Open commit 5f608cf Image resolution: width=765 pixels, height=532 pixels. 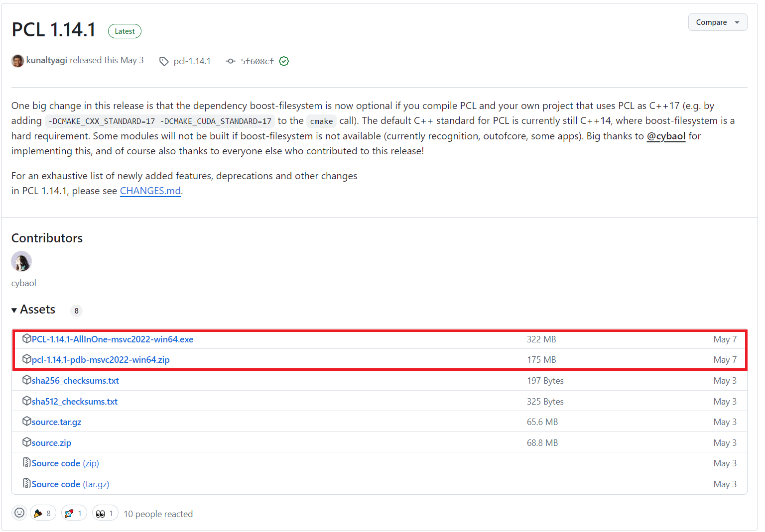click(257, 61)
